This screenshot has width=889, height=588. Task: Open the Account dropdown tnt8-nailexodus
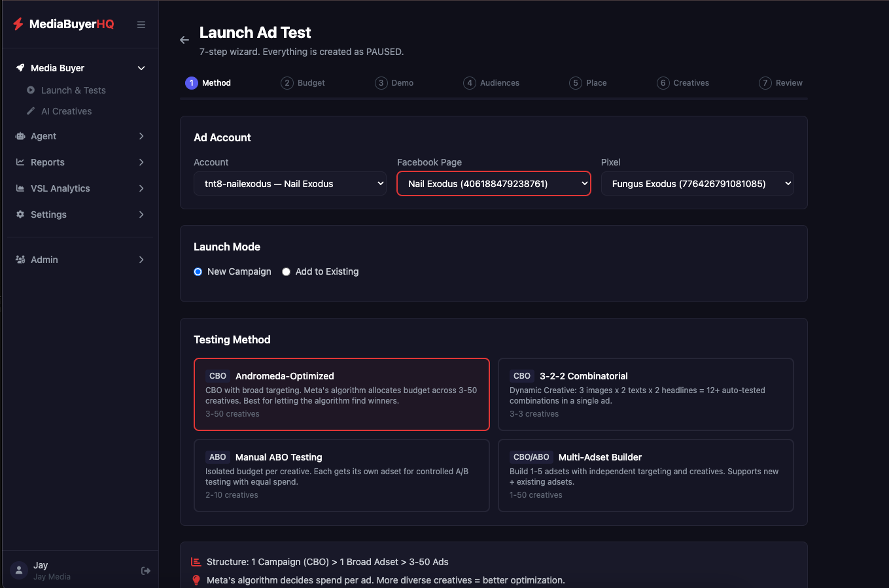290,184
